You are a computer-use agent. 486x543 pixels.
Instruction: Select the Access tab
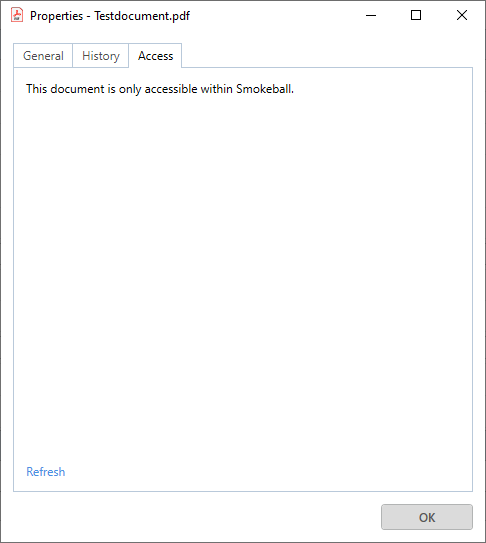155,56
